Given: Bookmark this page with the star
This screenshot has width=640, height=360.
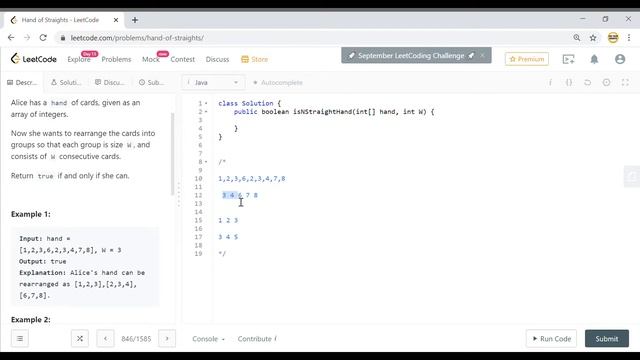Looking at the screenshot, I should 593,38.
